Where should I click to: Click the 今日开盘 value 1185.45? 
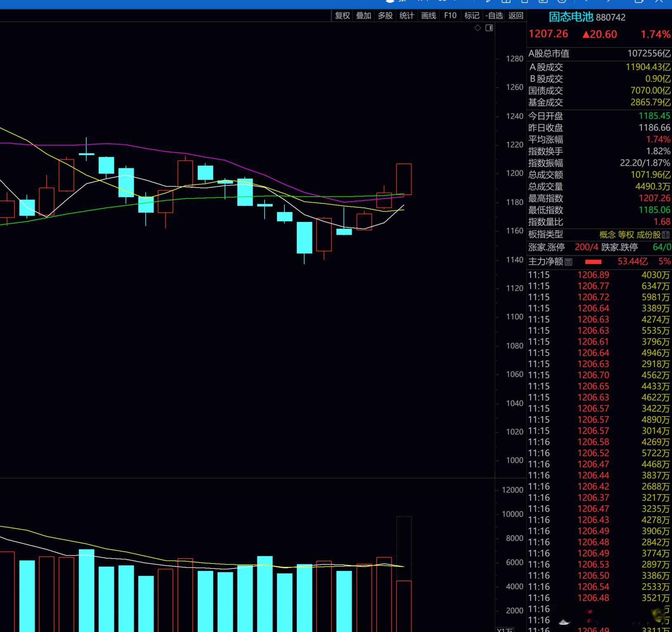655,116
